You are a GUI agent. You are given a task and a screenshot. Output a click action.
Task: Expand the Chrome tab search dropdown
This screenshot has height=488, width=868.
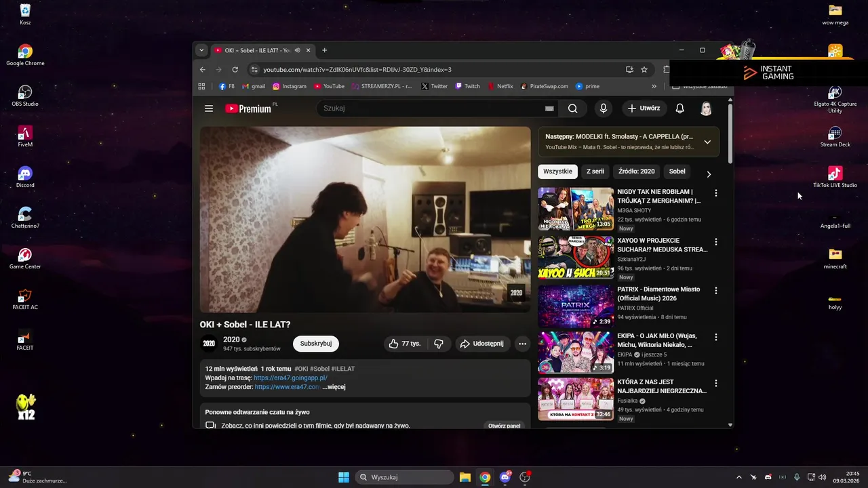pyautogui.click(x=201, y=50)
